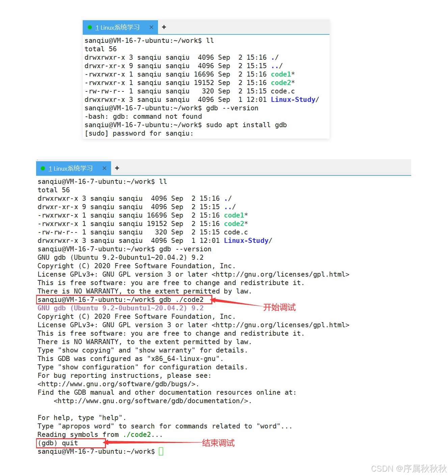Click Linux-Study/ directory in lower terminal
The width and height of the screenshot is (448, 476).
coord(248,241)
